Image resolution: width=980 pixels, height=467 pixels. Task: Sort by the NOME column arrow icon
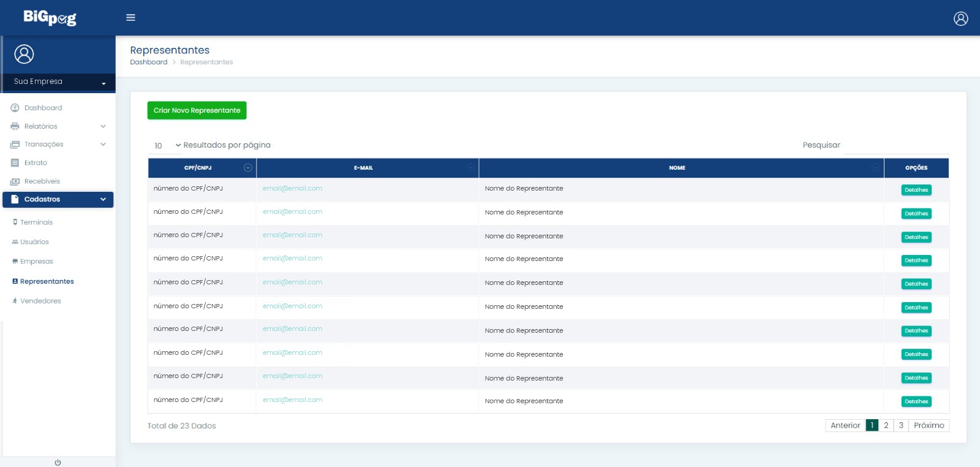(875, 168)
